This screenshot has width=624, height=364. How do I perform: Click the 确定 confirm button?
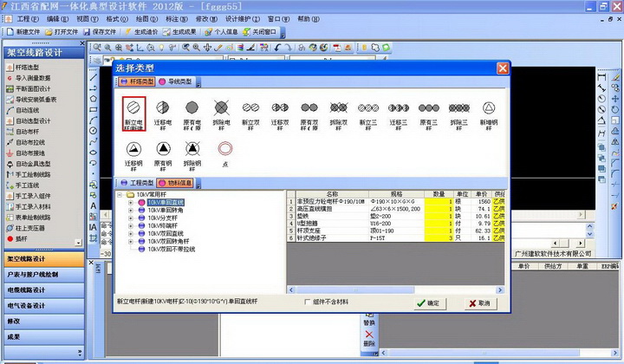point(429,303)
